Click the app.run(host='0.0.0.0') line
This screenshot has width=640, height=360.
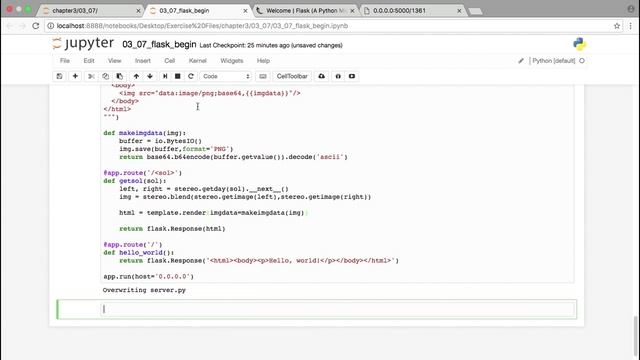(x=148, y=277)
